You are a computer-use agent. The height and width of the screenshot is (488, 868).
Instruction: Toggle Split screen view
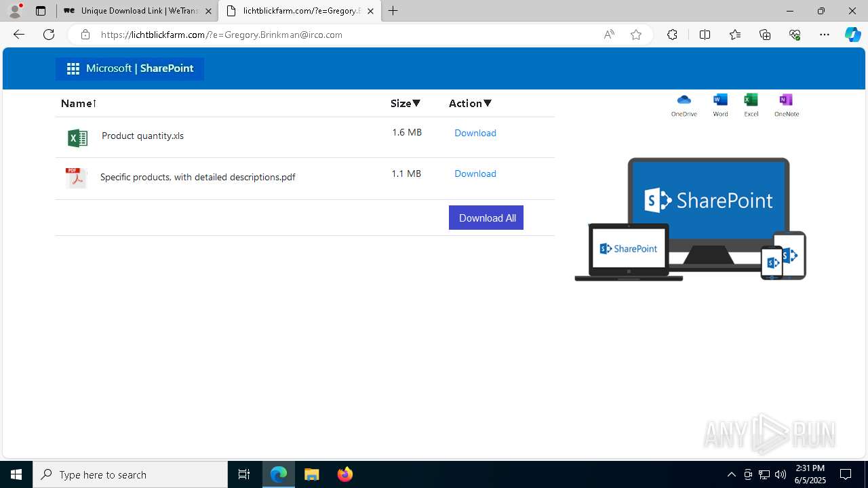pos(705,35)
